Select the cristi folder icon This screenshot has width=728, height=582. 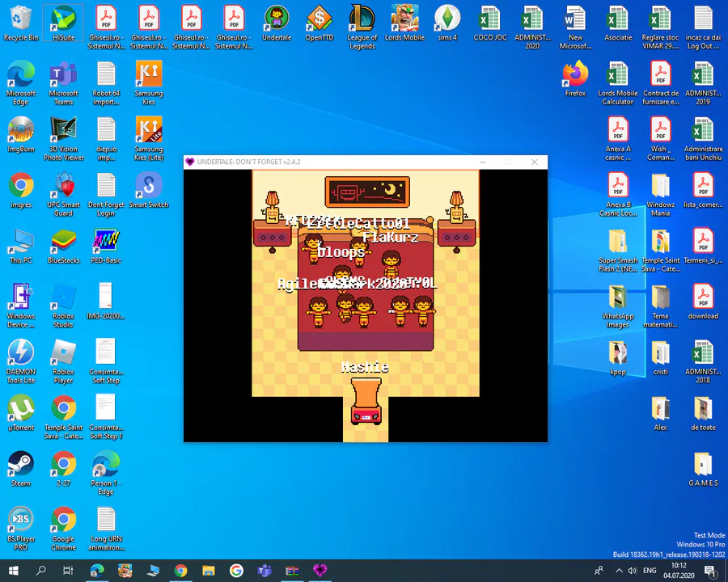(x=660, y=357)
